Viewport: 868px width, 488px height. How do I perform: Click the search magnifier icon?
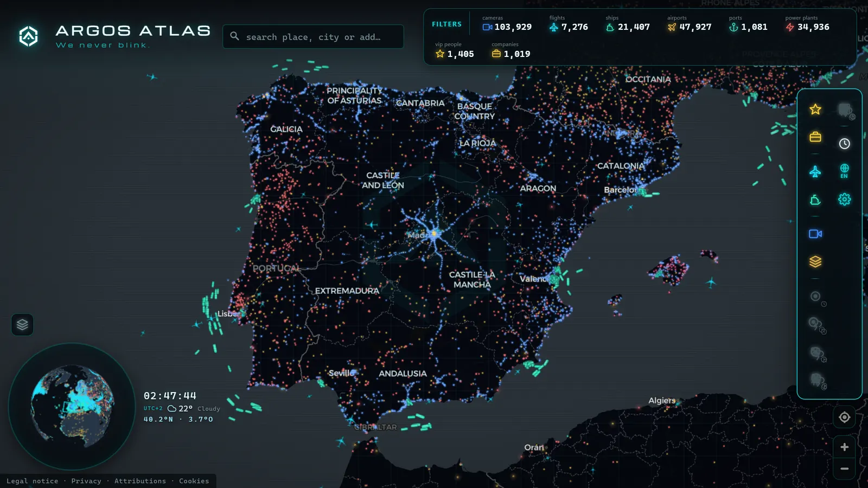(x=234, y=36)
